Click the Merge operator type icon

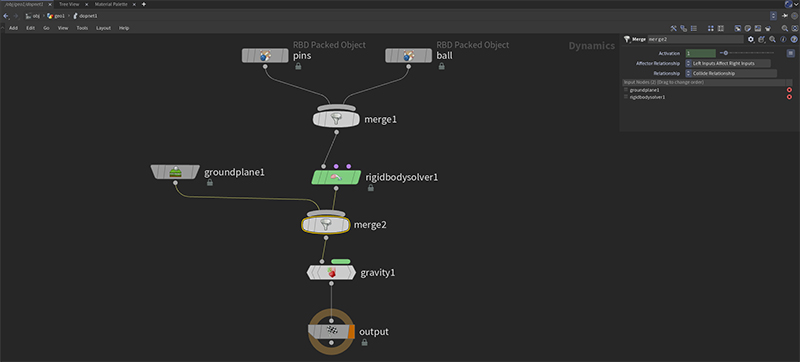(x=626, y=39)
